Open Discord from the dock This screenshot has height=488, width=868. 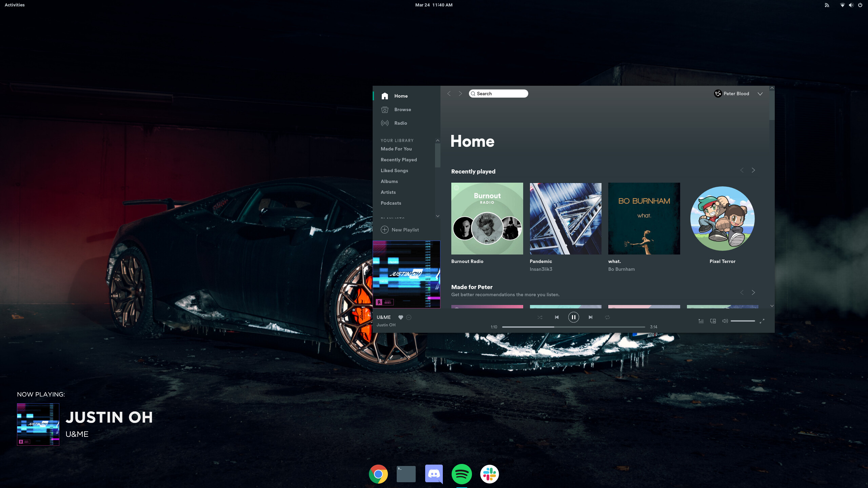[434, 474]
